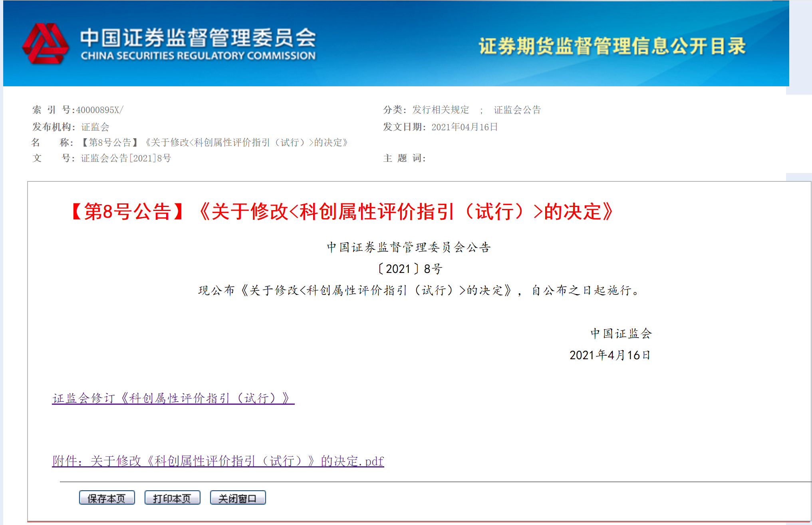812x525 pixels.
Task: Click the category 证监会公告 in the metadata
Action: 517,109
